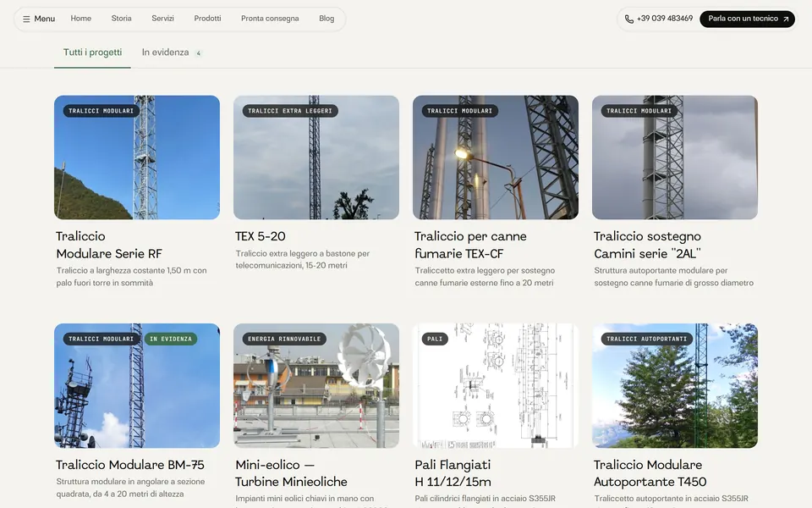Screen dimensions: 812x508
Task: Go to the Home nav link
Action: click(x=81, y=19)
